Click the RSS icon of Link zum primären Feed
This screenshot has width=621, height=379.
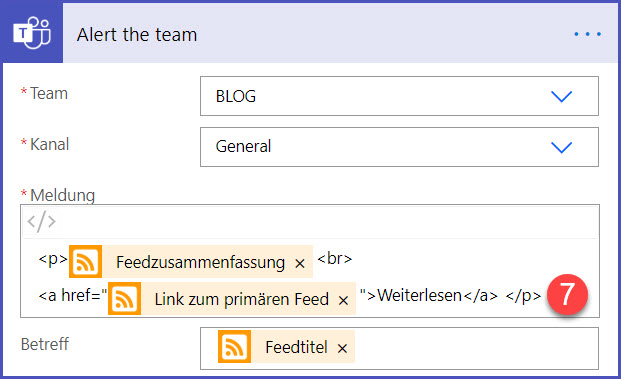(x=124, y=298)
